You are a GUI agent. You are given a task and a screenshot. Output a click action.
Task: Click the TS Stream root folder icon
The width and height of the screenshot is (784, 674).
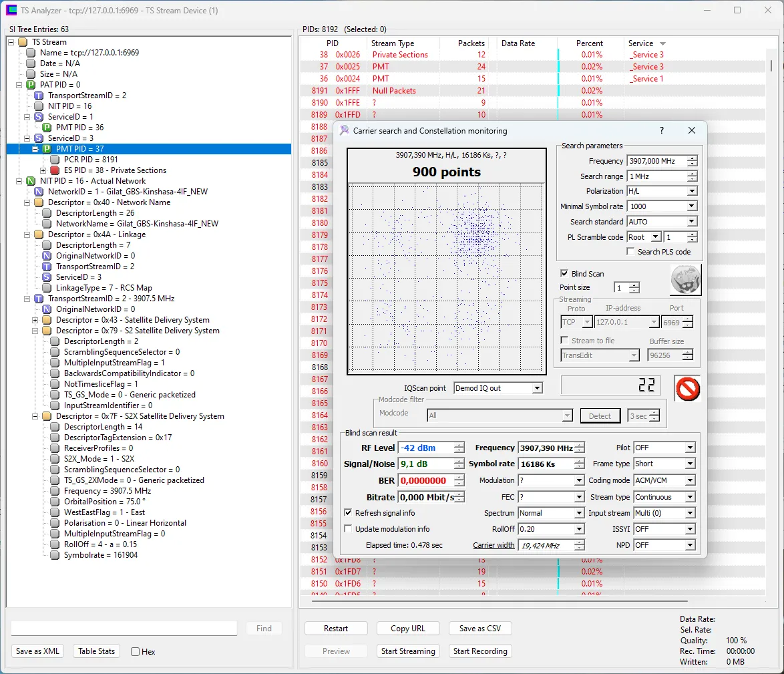click(23, 42)
